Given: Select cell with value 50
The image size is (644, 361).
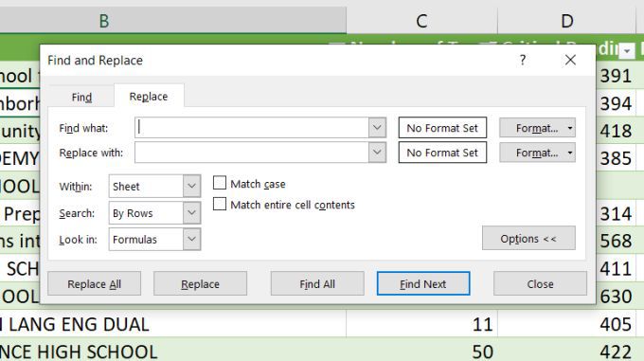Looking at the screenshot, I should pyautogui.click(x=421, y=352).
